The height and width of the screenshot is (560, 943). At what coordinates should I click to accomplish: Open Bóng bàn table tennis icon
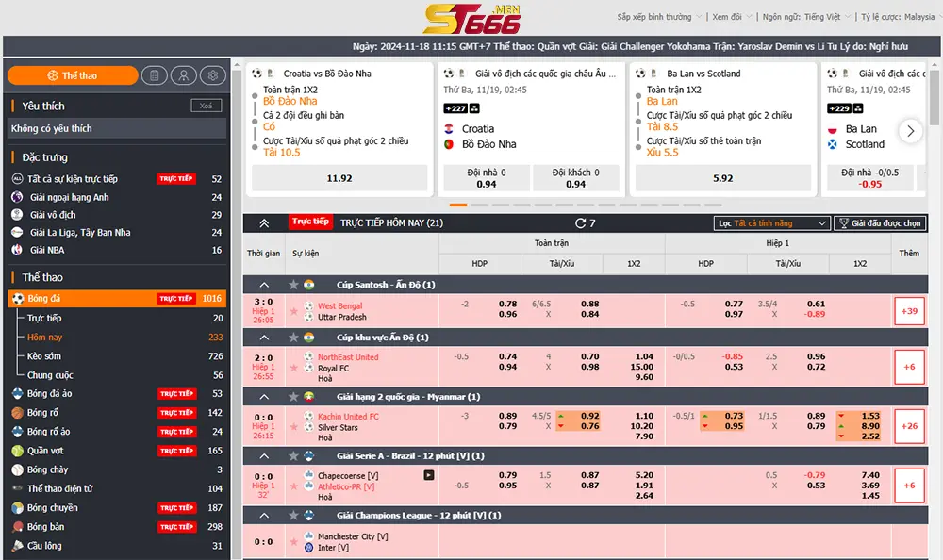(17, 527)
